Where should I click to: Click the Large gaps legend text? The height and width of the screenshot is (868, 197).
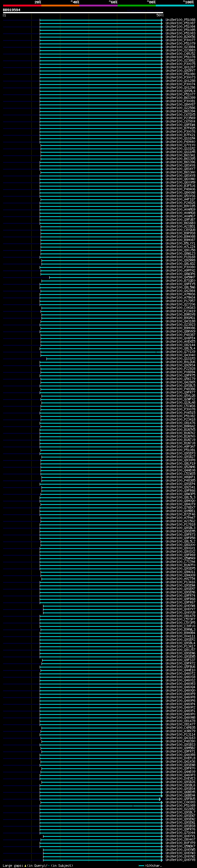(x=38, y=865)
